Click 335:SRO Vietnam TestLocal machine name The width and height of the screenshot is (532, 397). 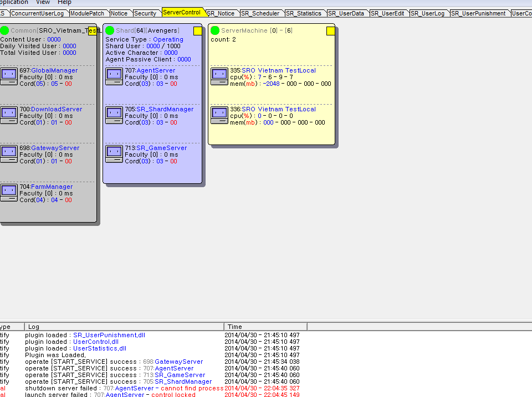point(273,70)
